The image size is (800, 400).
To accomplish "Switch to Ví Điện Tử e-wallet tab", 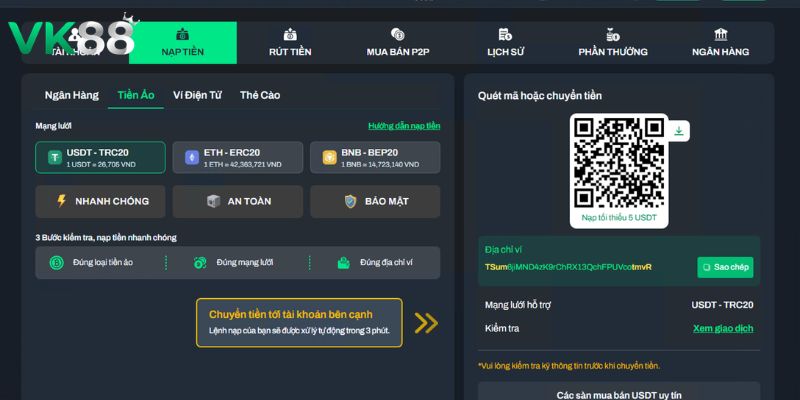I will click(197, 95).
